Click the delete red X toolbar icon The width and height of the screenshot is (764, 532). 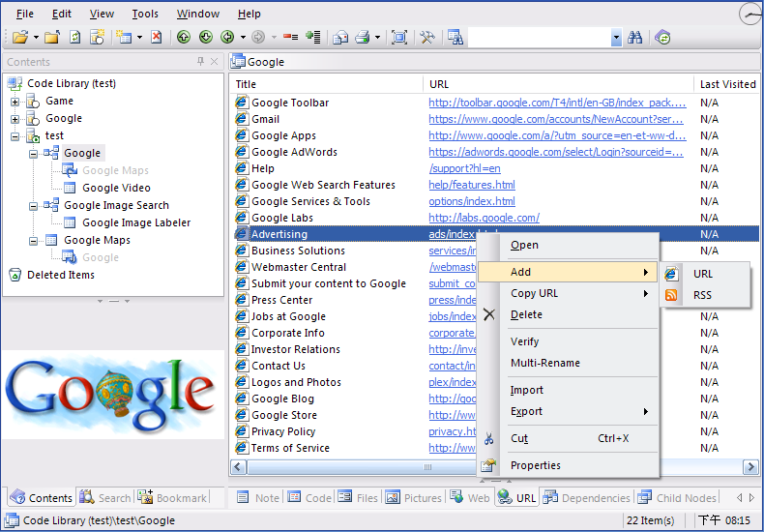pos(156,37)
